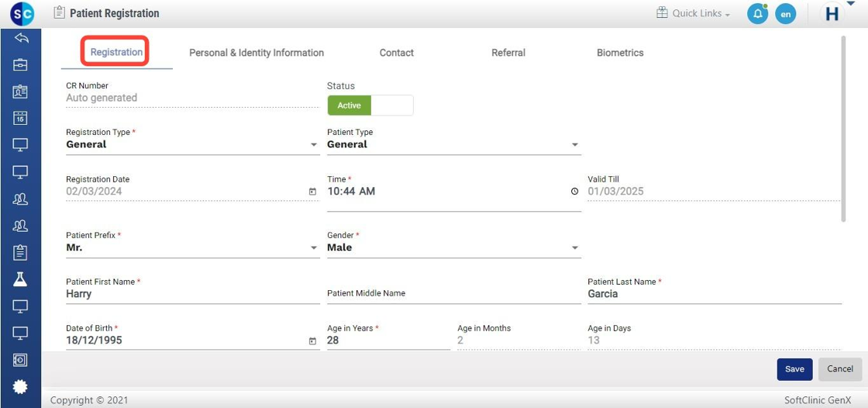Click the 'en' language selector
This screenshot has width=868, height=408.
point(785,14)
